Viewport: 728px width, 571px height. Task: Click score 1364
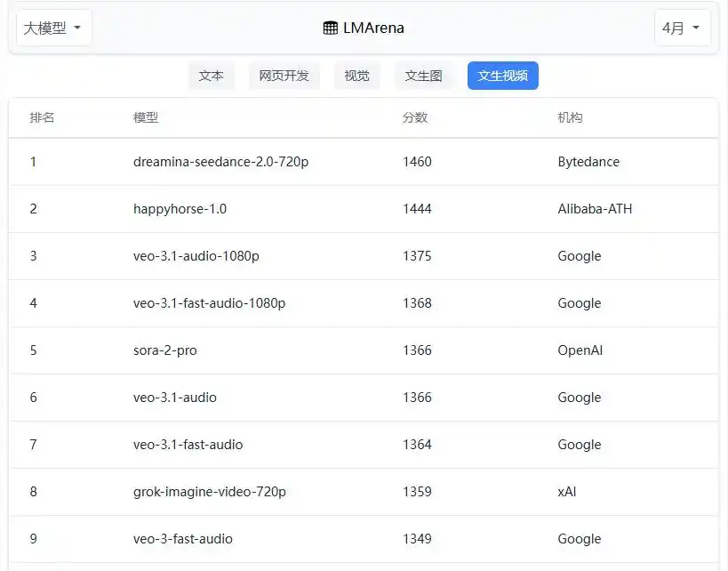[418, 445]
